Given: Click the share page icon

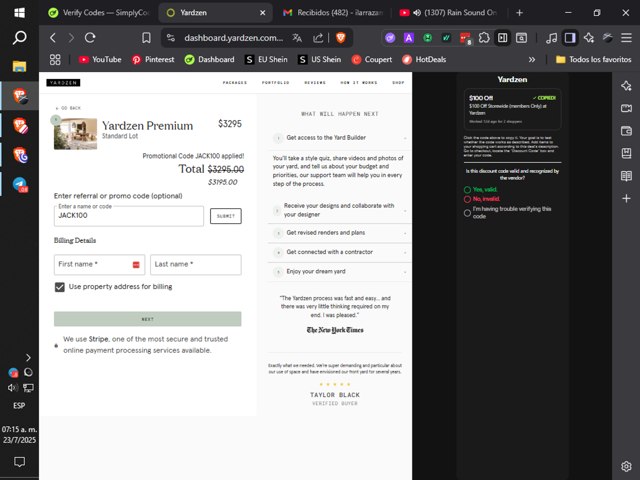Looking at the screenshot, I should coord(318,38).
